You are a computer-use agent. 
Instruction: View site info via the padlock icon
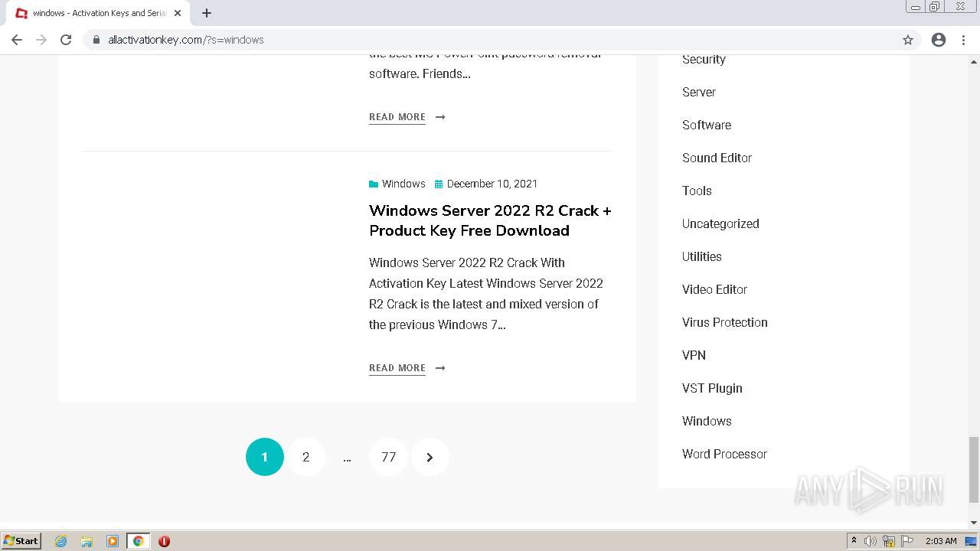coord(96,40)
